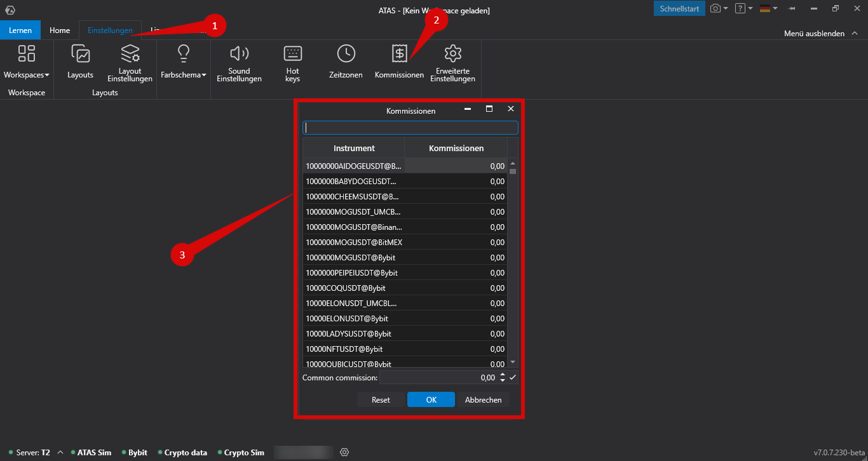Switch to the Home tab
Image resolution: width=868 pixels, height=461 pixels.
coord(60,30)
